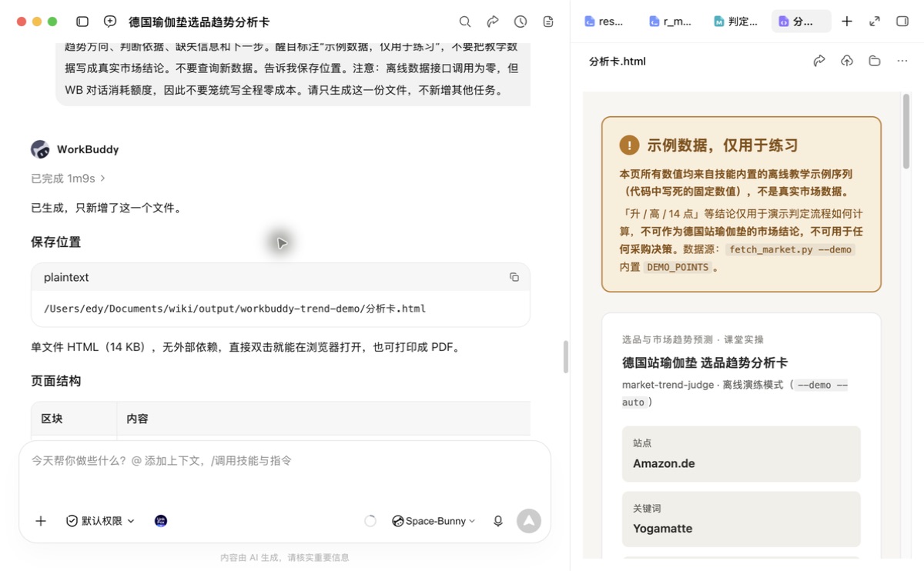Click the conversation title 德国瑜伽垫选品趋势分析卡
Viewport: 924px width, 571px height.
(x=199, y=22)
